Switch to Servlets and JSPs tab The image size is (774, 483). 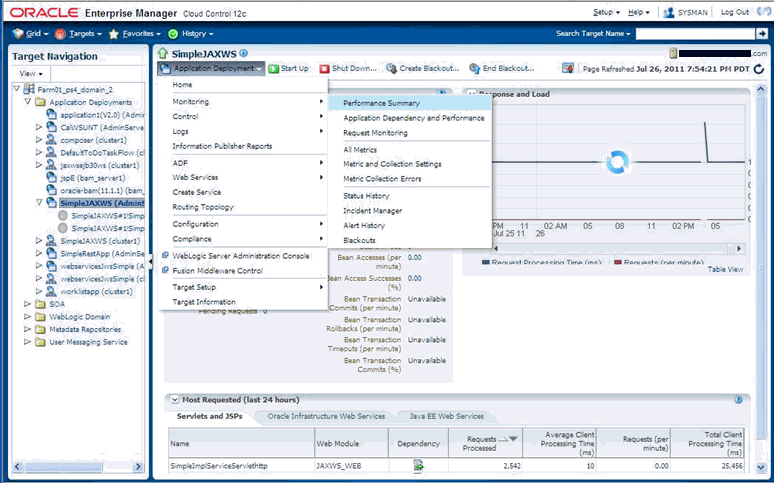(210, 416)
